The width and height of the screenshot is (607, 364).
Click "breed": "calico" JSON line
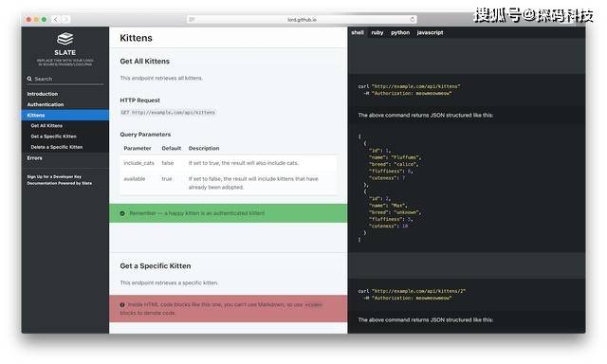(394, 164)
